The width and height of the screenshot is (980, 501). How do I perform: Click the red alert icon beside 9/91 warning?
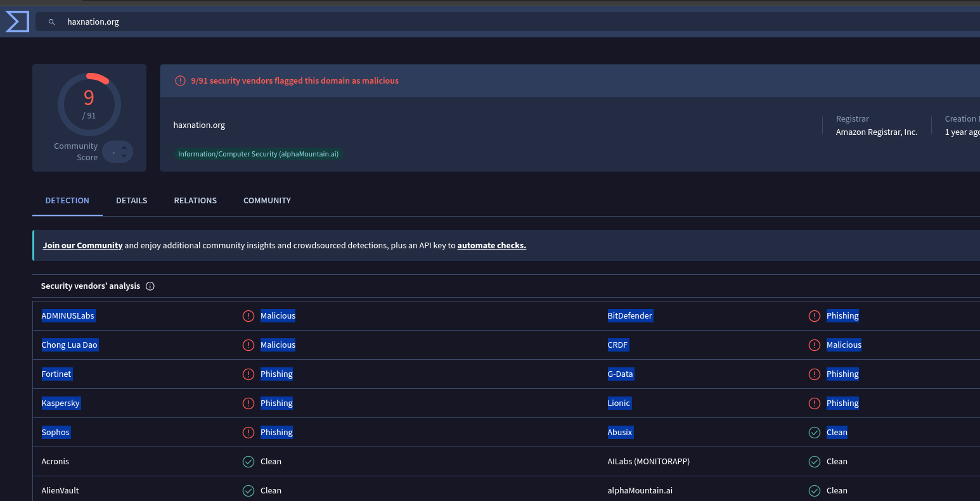[x=180, y=81]
